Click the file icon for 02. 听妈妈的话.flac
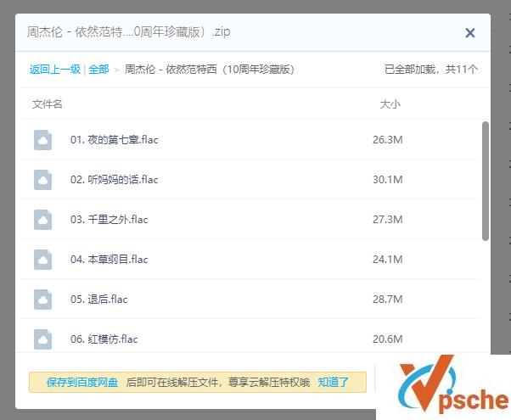This screenshot has width=511, height=420. (42, 180)
